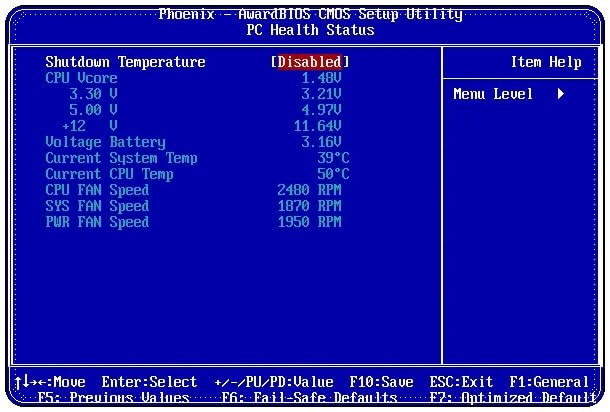
Task: Click the CPU FAN Speed label
Action: coord(97,190)
